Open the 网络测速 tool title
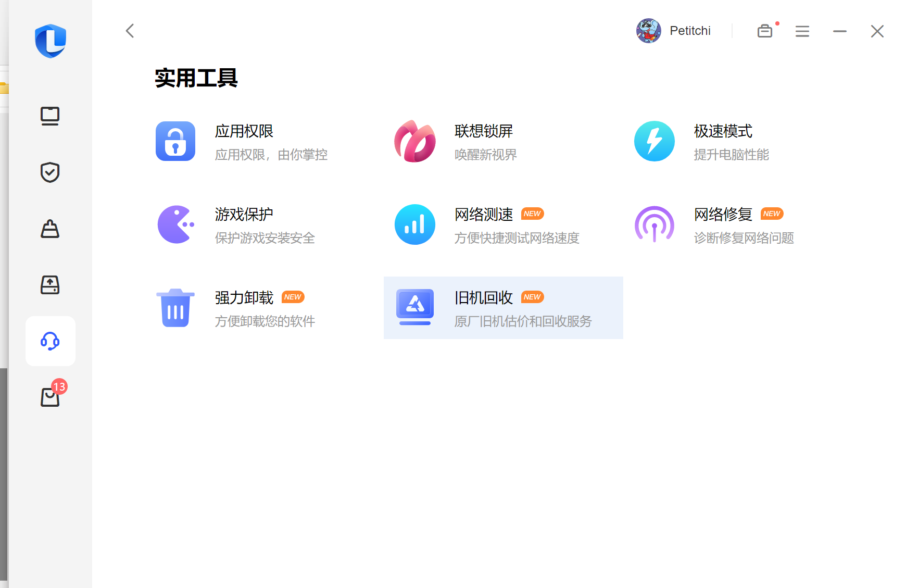This screenshot has height=588, width=906. [484, 215]
